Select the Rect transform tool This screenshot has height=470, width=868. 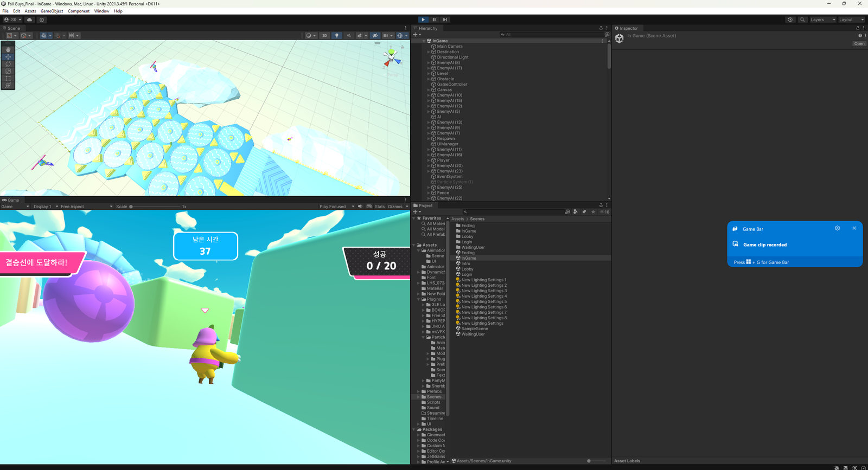click(8, 78)
